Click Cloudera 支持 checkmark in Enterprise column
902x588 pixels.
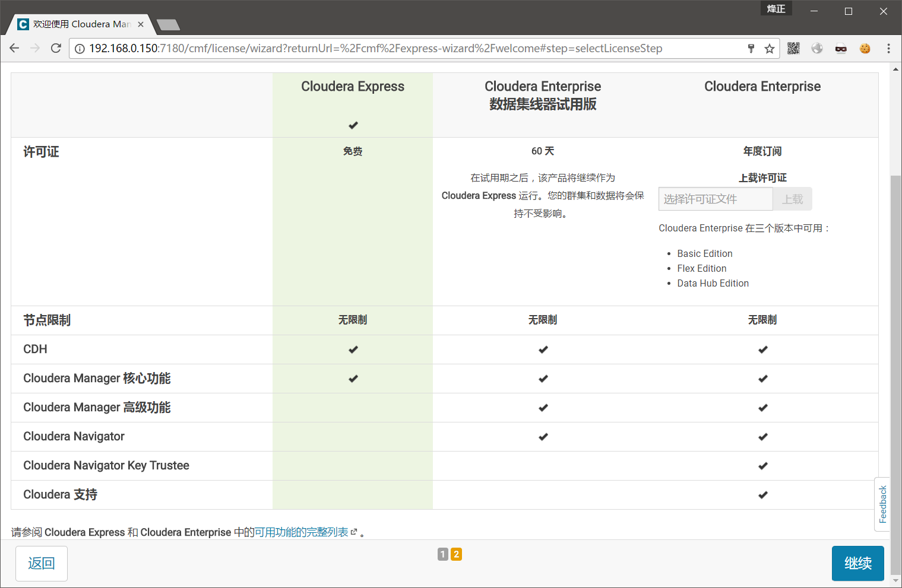tap(762, 495)
